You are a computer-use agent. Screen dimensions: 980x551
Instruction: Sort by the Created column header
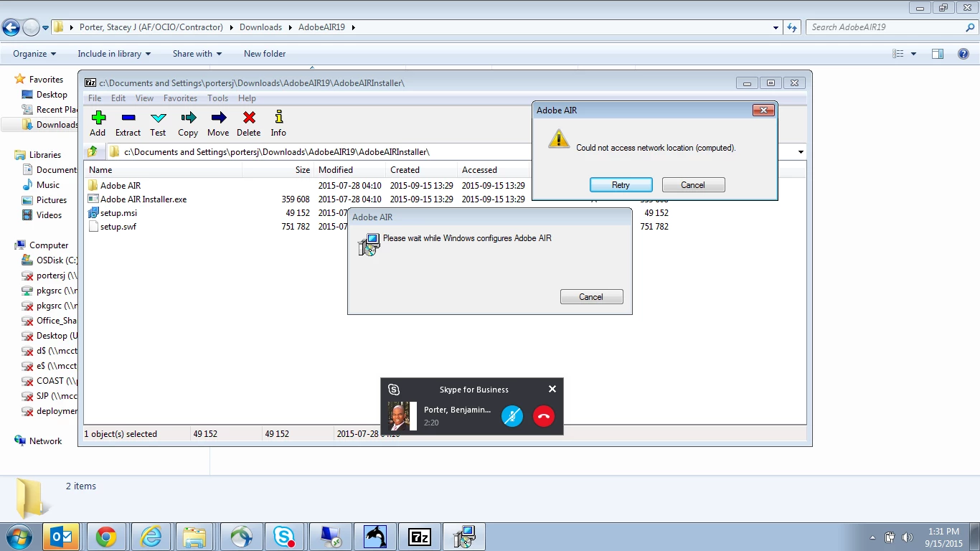pyautogui.click(x=422, y=170)
